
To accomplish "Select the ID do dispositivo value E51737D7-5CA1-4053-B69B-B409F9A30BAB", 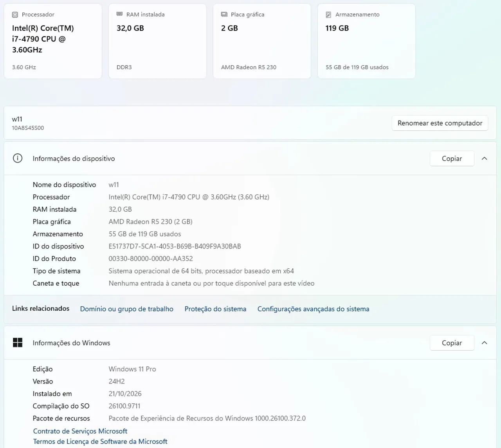I will [175, 246].
